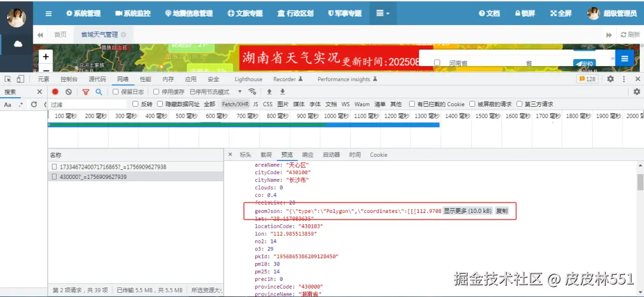Toggle the sidebar hamburger menu in header
The width and height of the screenshot is (644, 297).
pos(48,13)
